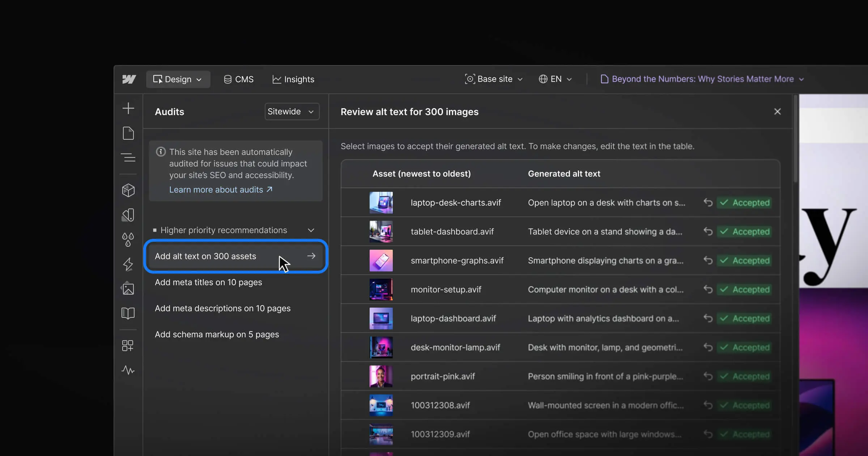The height and width of the screenshot is (456, 868).
Task: Open the Interactions lightning bolt icon
Action: 128,264
